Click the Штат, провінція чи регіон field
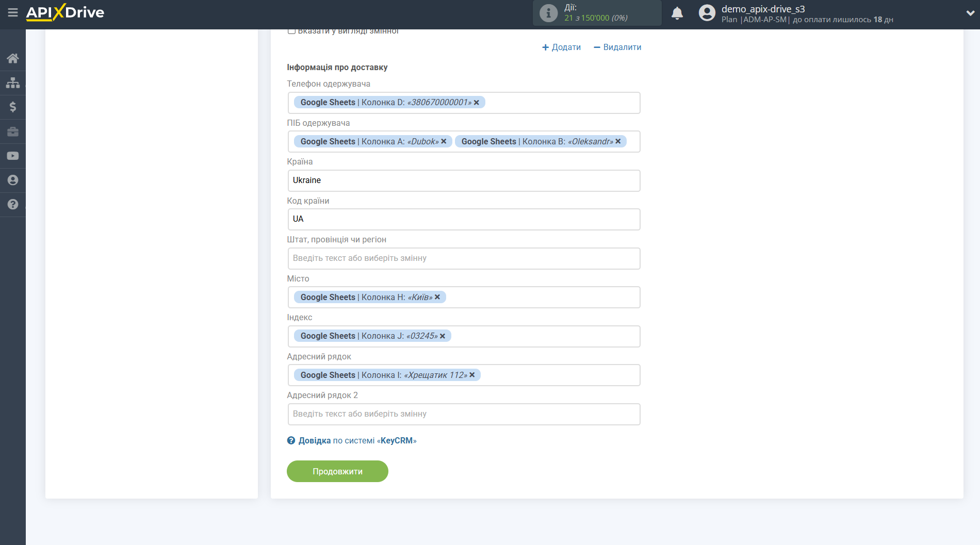 464,258
